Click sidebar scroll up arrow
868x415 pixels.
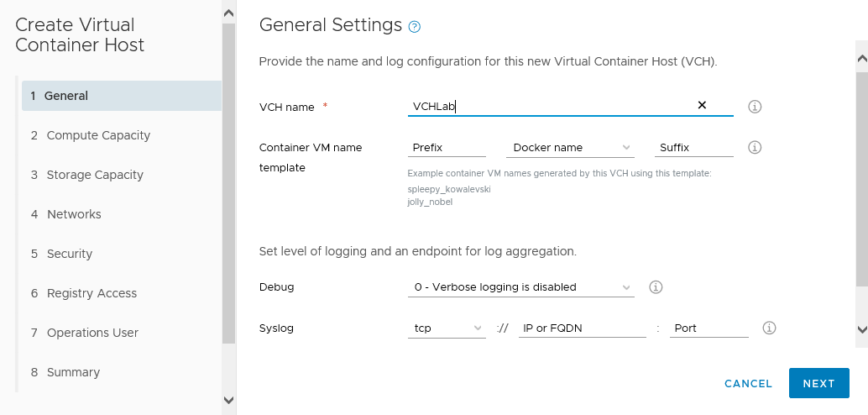click(x=228, y=13)
